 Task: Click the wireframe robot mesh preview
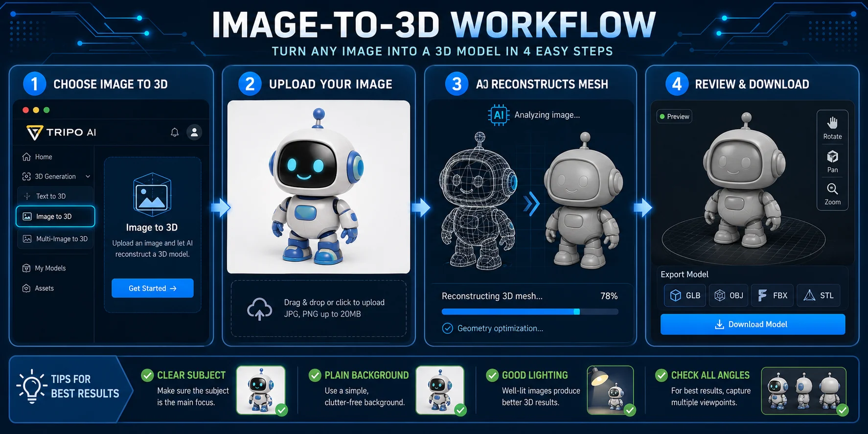click(x=479, y=201)
